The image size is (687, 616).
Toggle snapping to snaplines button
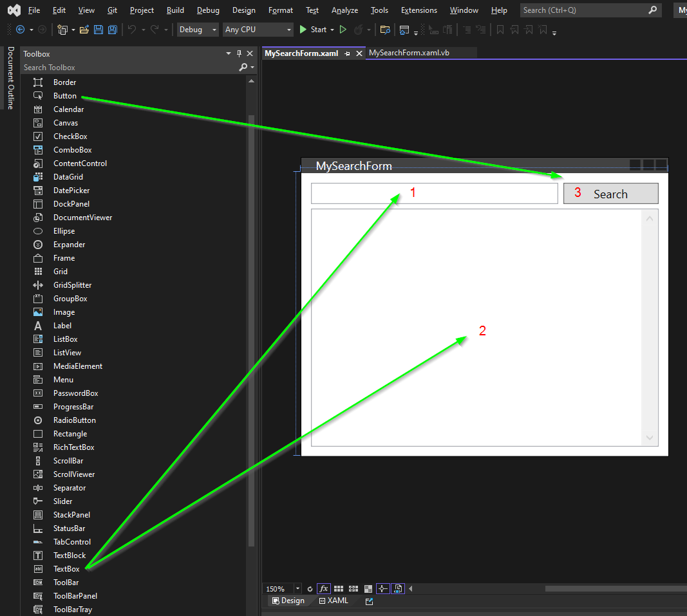click(x=383, y=588)
